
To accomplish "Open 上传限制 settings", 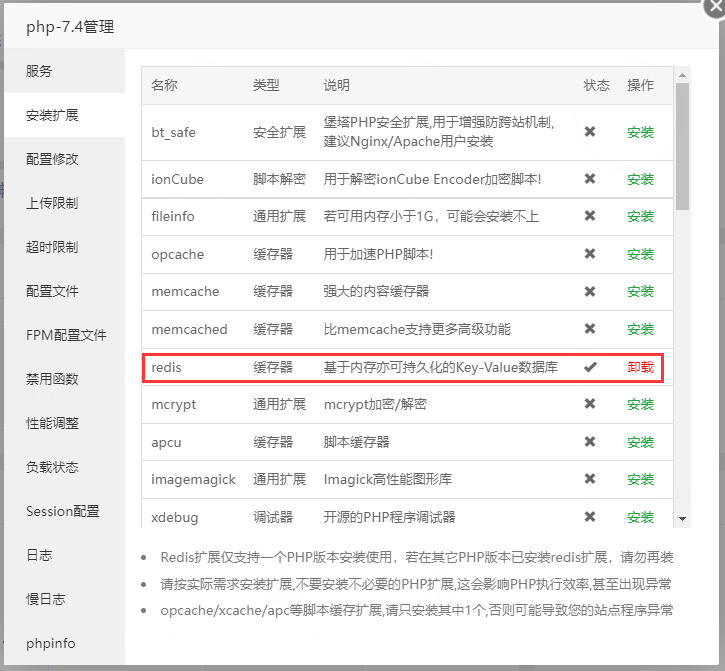I will pos(52,203).
